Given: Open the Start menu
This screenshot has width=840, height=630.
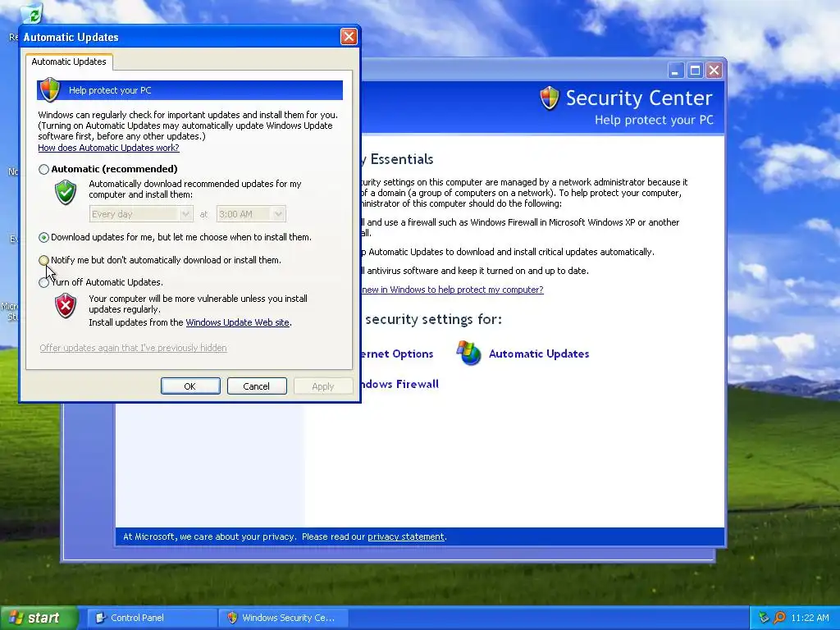Looking at the screenshot, I should tap(39, 618).
